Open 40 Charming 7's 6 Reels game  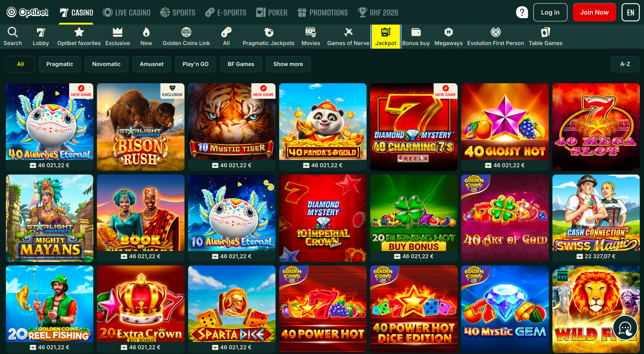pyautogui.click(x=414, y=127)
